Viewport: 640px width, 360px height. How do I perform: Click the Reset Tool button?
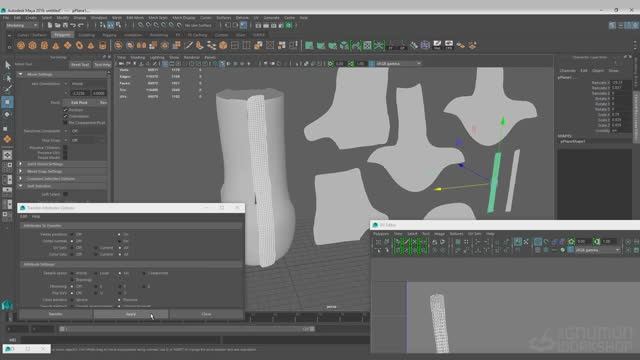pyautogui.click(x=80, y=64)
